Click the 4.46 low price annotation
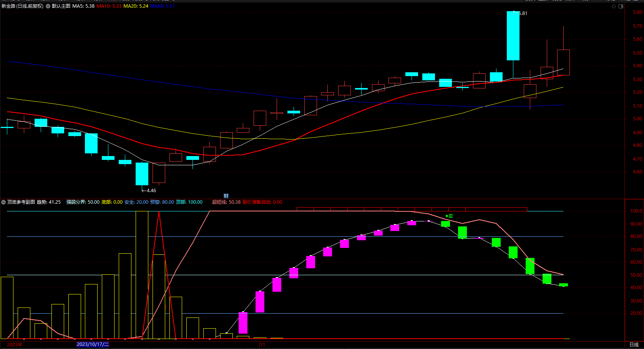 pyautogui.click(x=151, y=191)
